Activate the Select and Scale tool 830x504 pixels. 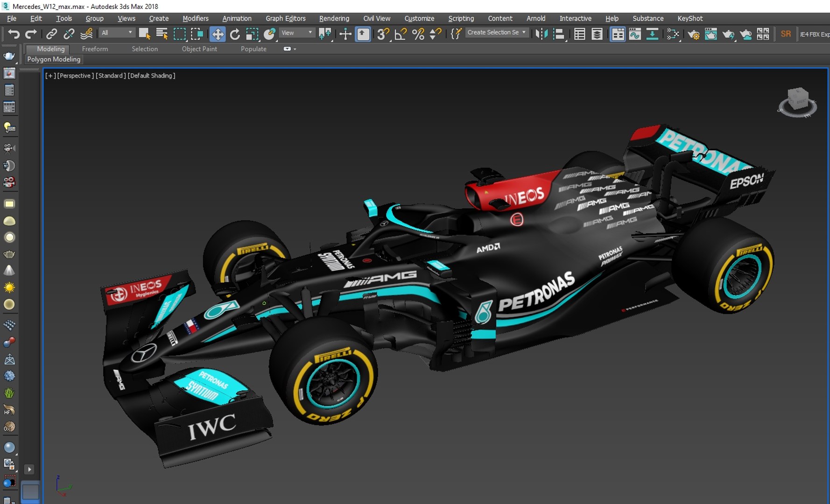tap(252, 34)
